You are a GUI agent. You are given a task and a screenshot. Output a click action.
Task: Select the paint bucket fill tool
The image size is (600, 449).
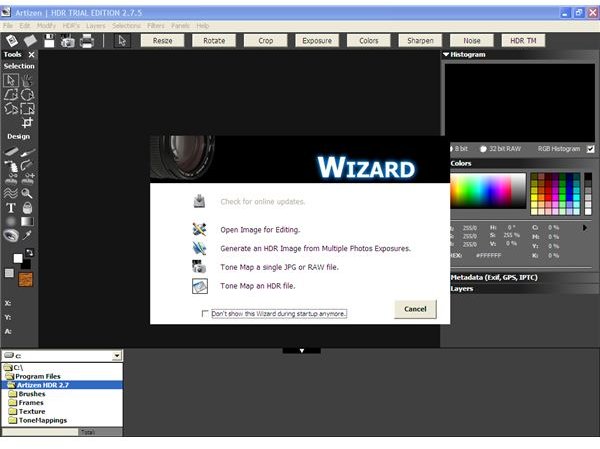point(27,208)
